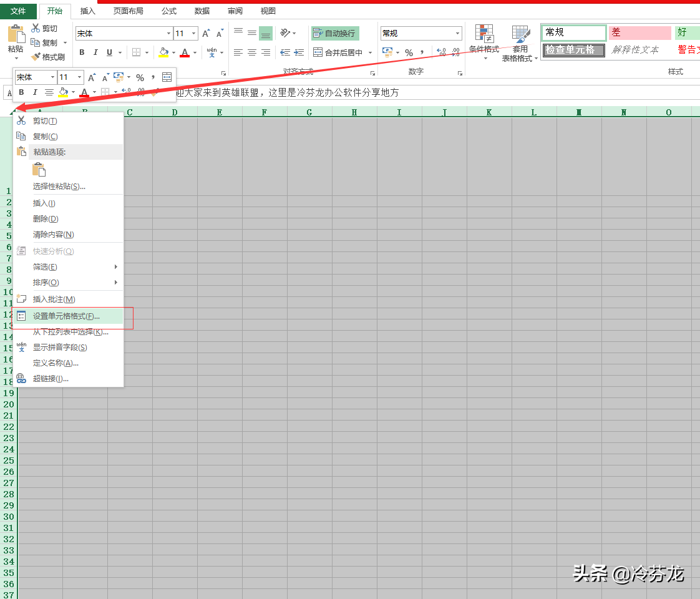Align text left in ribbon
700x599 pixels.
(238, 52)
